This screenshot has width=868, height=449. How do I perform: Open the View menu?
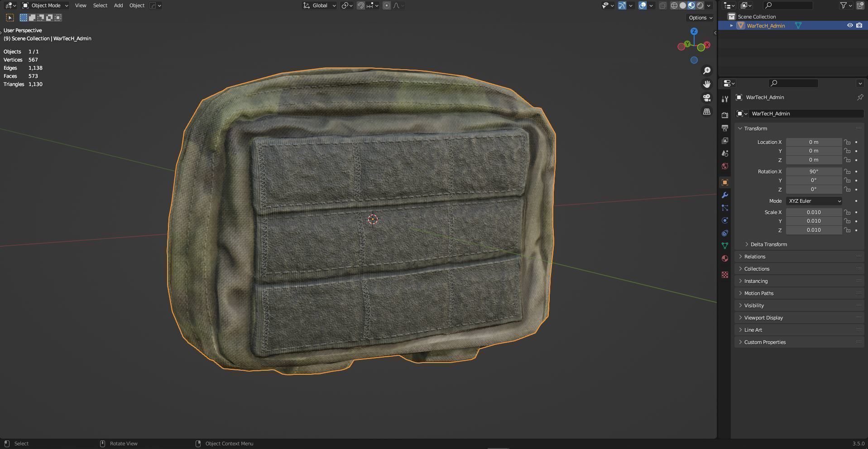tap(80, 5)
